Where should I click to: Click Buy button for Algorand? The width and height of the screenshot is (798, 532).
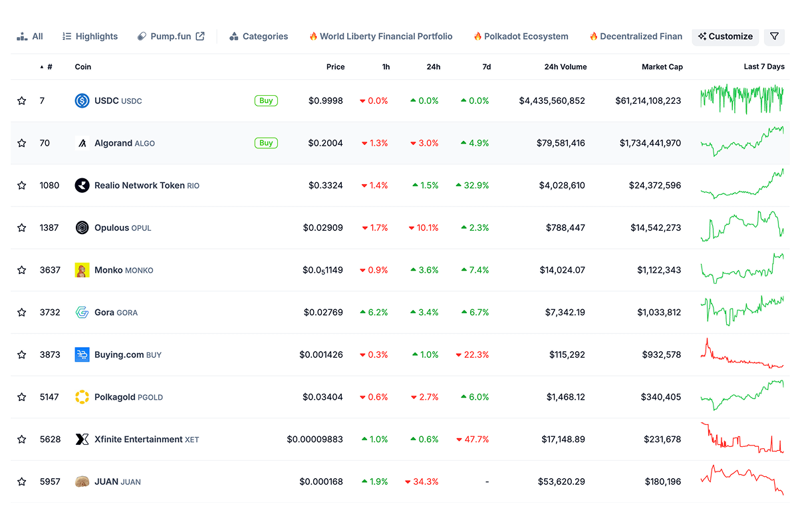coord(266,143)
